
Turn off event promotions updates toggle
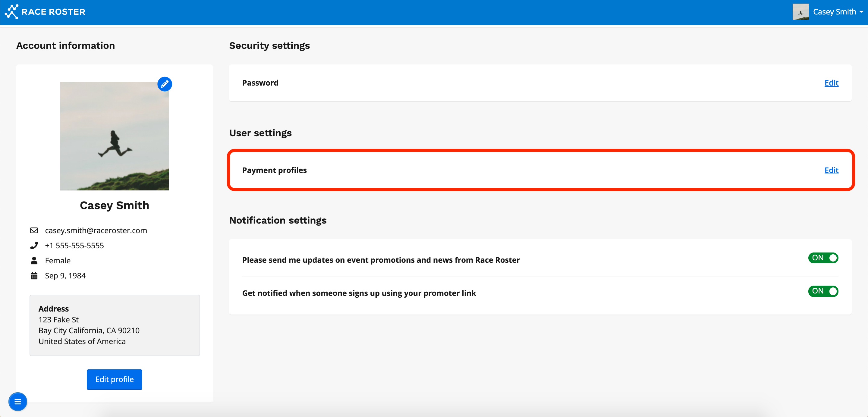tap(823, 258)
